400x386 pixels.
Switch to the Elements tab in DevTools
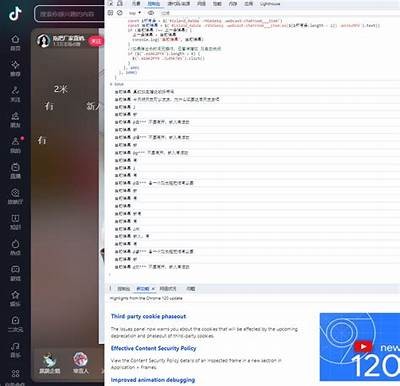[136, 4]
